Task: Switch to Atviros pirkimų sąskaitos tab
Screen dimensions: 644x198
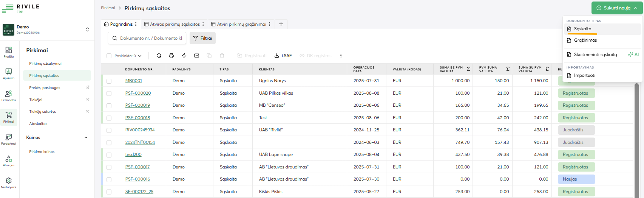Action: [175, 24]
